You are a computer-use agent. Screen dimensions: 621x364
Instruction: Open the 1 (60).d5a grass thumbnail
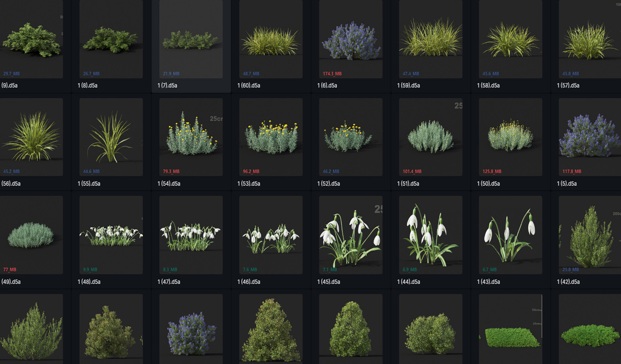(271, 39)
